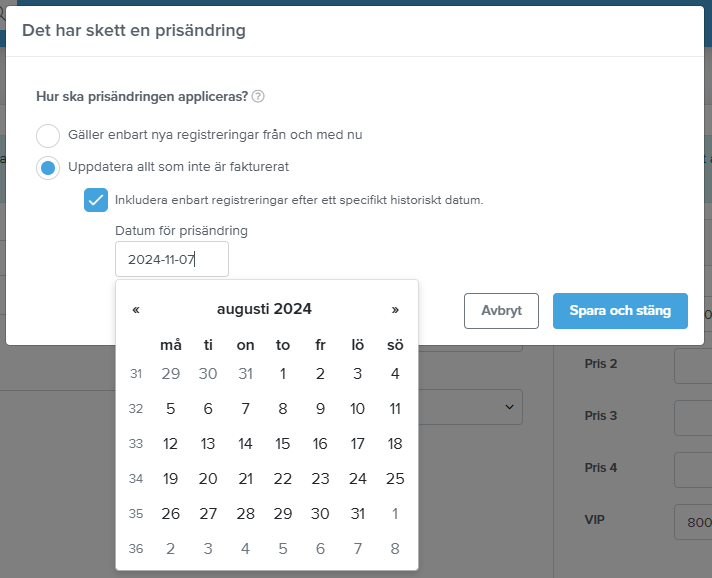The image size is (712, 578).
Task: Expand the dropdown chevron behind calendar
Action: (x=509, y=407)
